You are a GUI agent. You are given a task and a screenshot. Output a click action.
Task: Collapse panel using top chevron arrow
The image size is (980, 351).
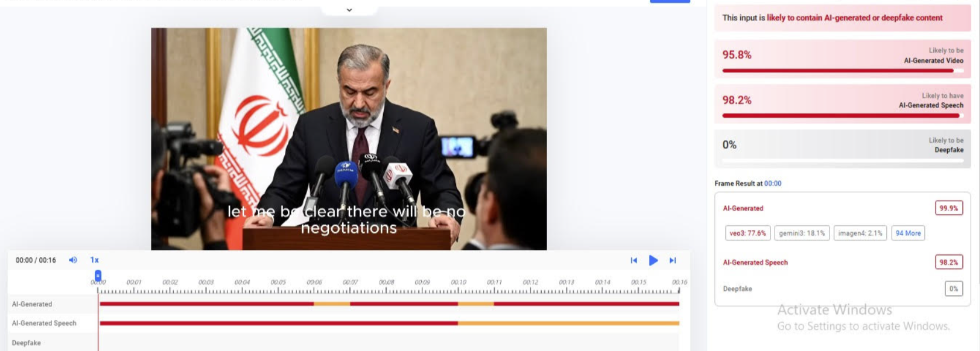349,10
